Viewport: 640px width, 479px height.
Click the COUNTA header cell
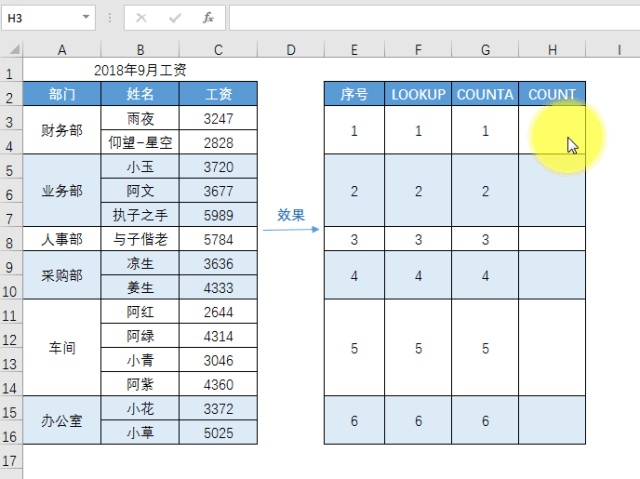pyautogui.click(x=485, y=94)
